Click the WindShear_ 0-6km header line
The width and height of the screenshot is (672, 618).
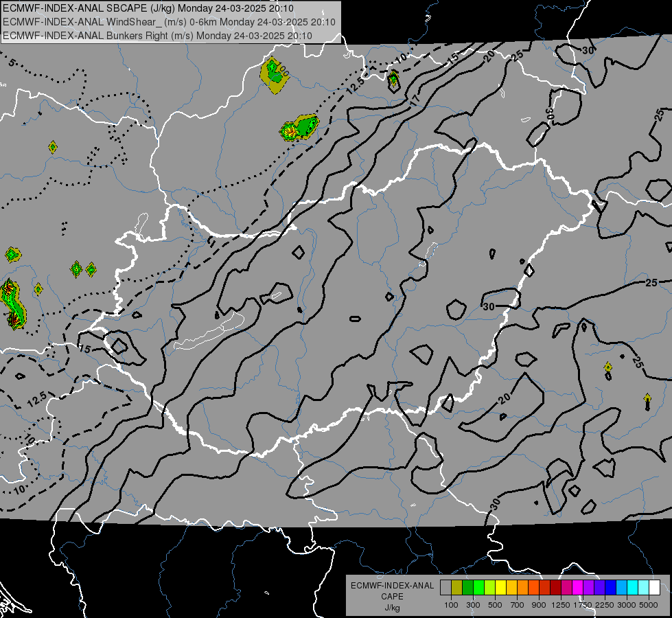click(170, 22)
